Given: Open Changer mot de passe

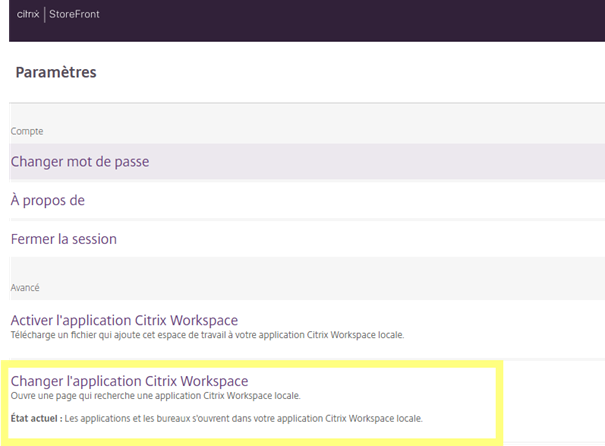Looking at the screenshot, I should pos(79,162).
